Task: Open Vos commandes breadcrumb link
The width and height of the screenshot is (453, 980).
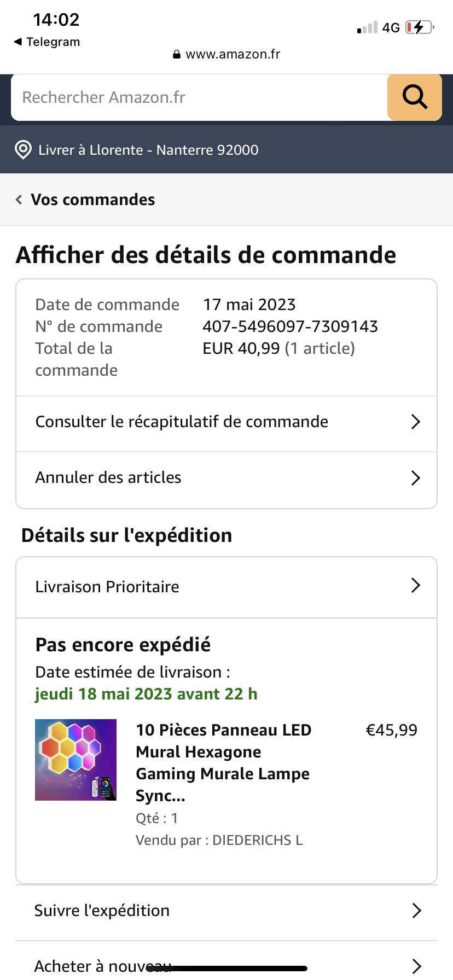Action: pyautogui.click(x=93, y=200)
